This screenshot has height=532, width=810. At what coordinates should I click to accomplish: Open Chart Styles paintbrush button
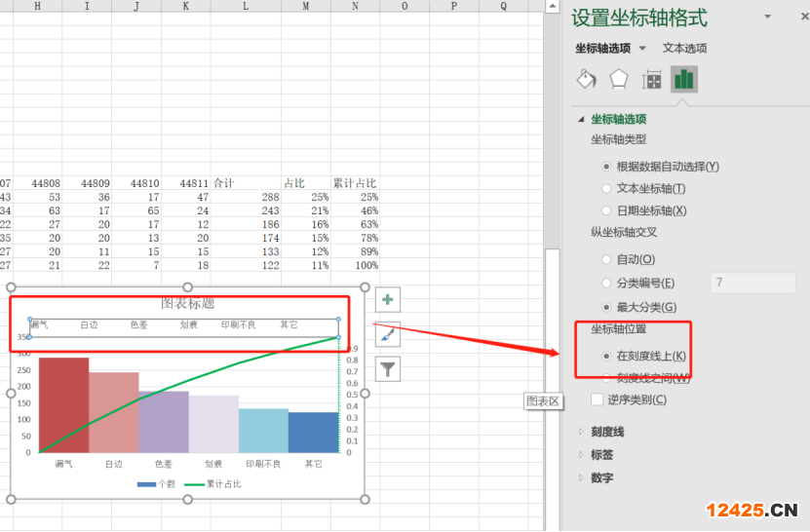(x=388, y=334)
